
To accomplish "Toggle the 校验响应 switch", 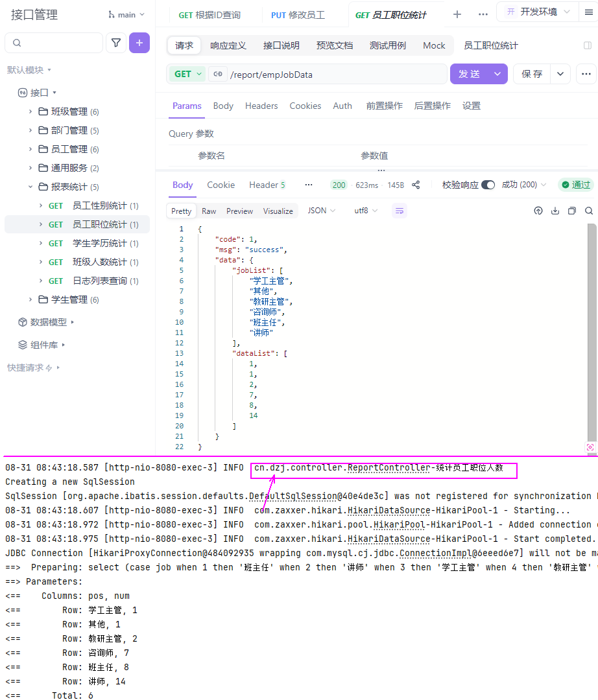I will (488, 185).
